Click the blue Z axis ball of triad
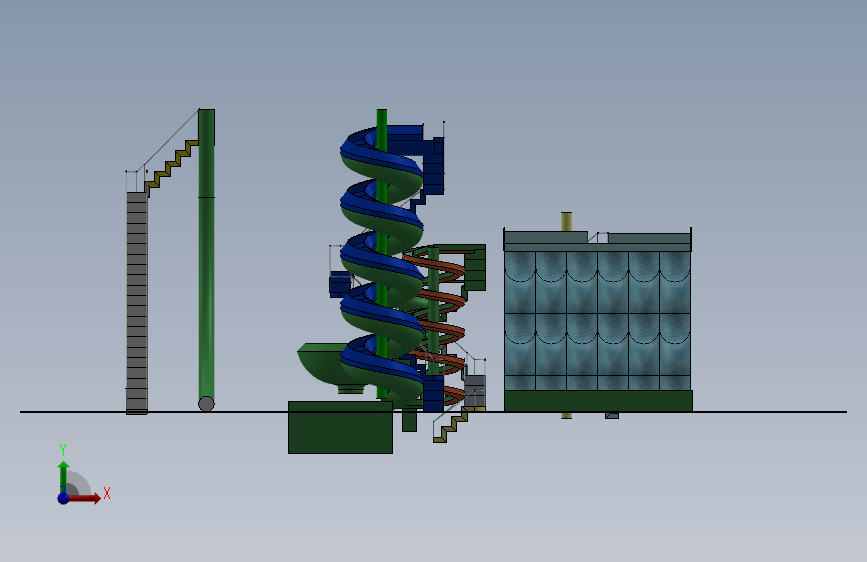The image size is (867, 562). [x=64, y=498]
